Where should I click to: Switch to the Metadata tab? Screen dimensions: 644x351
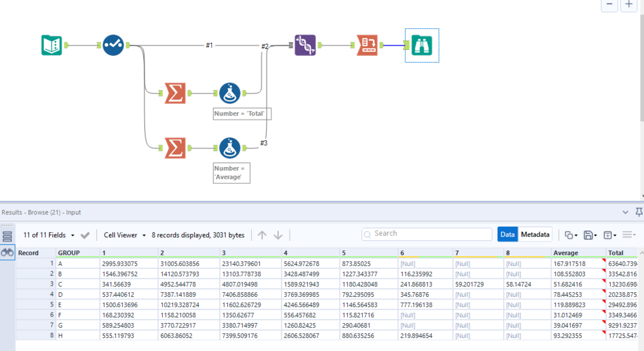(x=535, y=234)
